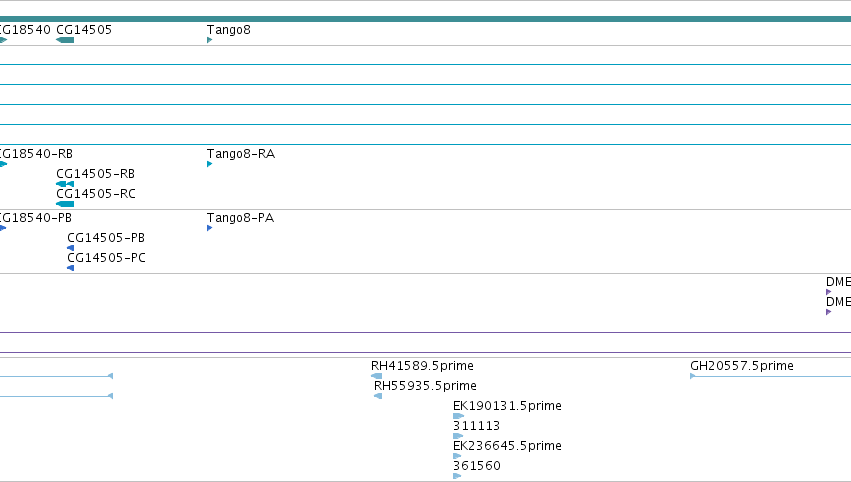
Task: Click the Tango8 gene label
Action: (x=228, y=30)
